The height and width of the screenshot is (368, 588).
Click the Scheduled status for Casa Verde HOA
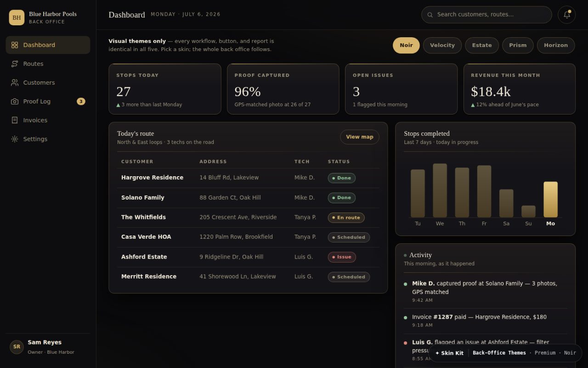pos(349,237)
